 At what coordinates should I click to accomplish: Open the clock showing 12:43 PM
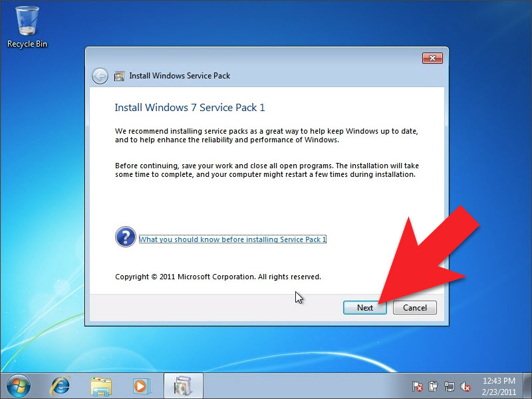click(x=498, y=386)
